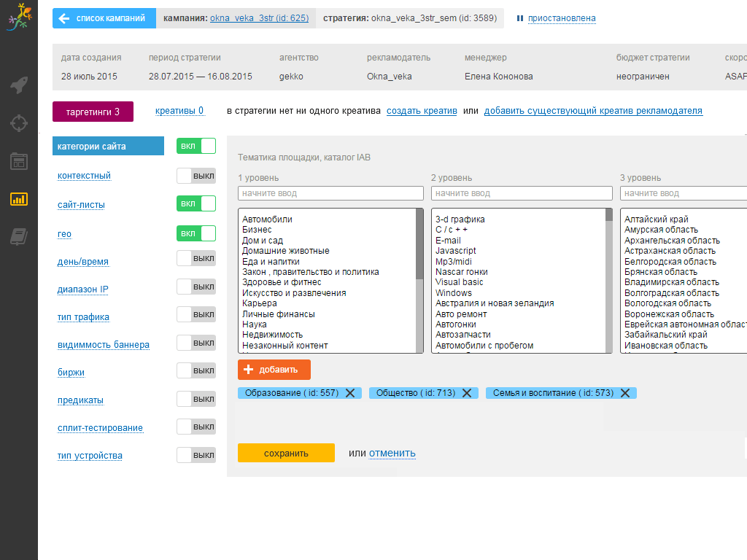747x560 pixels.
Task: Disable the категории сайта toggle
Action: tap(196, 146)
